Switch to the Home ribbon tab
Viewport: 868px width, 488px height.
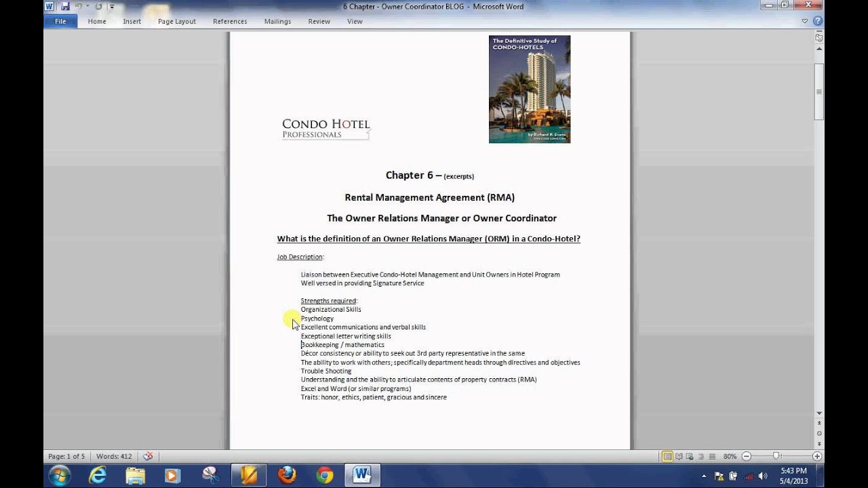pos(97,21)
